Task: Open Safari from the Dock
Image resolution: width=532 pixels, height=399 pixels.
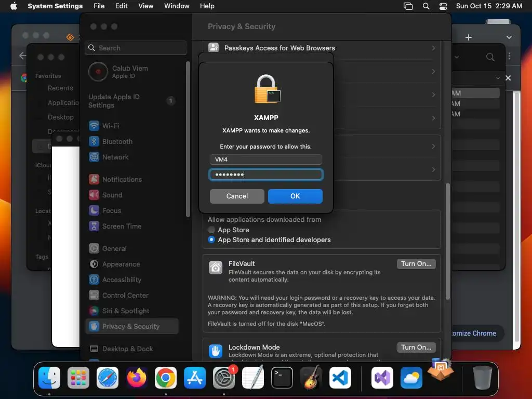Action: 108,378
